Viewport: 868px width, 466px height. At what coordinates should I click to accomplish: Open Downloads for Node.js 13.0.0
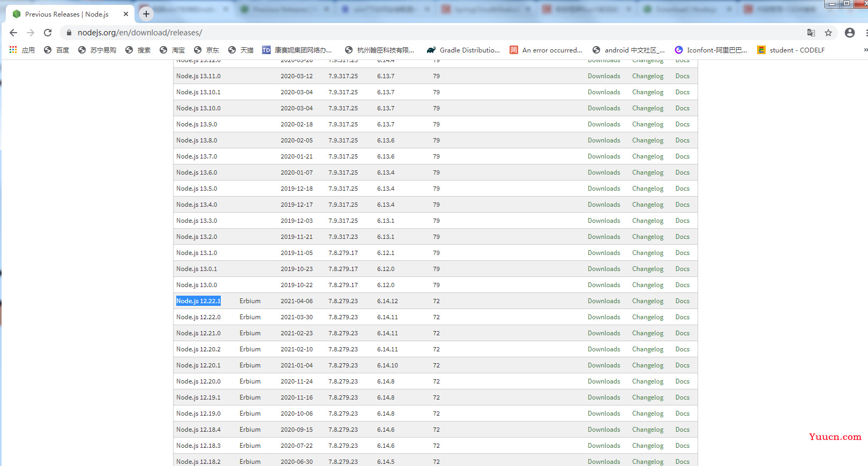click(604, 285)
